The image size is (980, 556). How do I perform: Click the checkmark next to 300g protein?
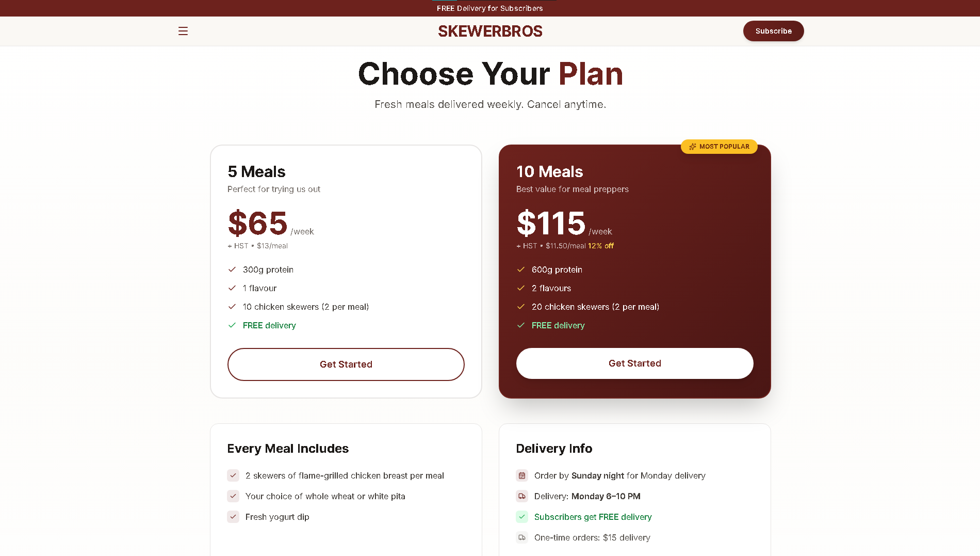(x=232, y=269)
